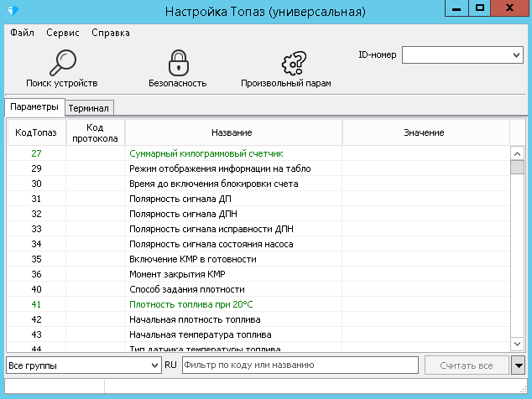This screenshot has height=399, width=532.
Task: Click code cell 27 in КодТопаз column
Action: (36, 153)
